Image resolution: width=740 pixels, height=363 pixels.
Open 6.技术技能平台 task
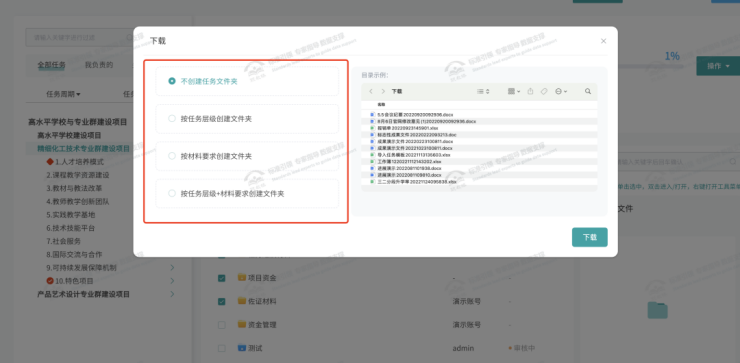(x=71, y=228)
